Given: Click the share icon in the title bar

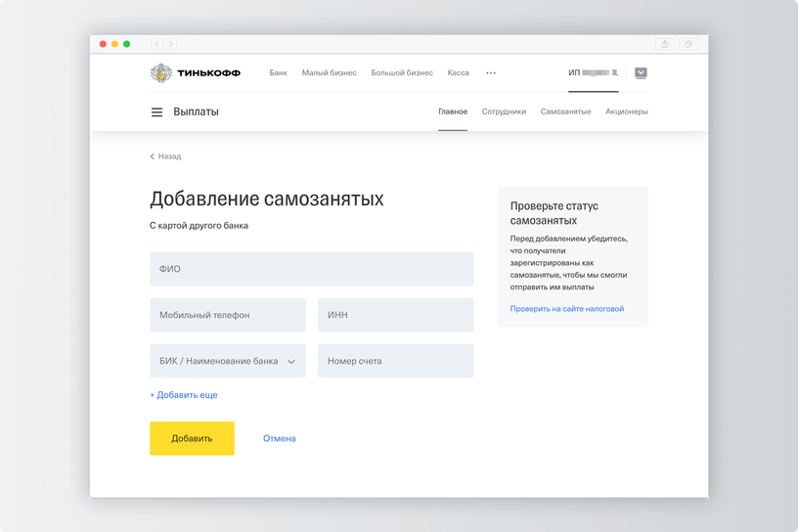Looking at the screenshot, I should click(665, 44).
